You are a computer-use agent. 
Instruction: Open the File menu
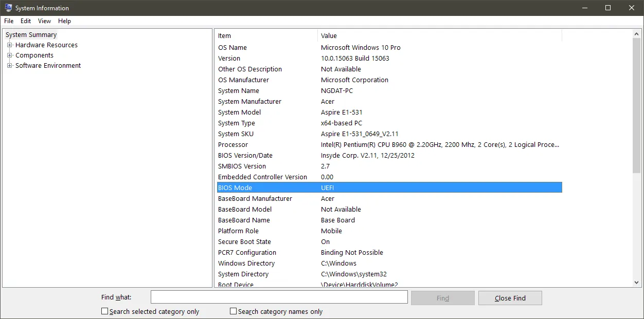click(8, 21)
